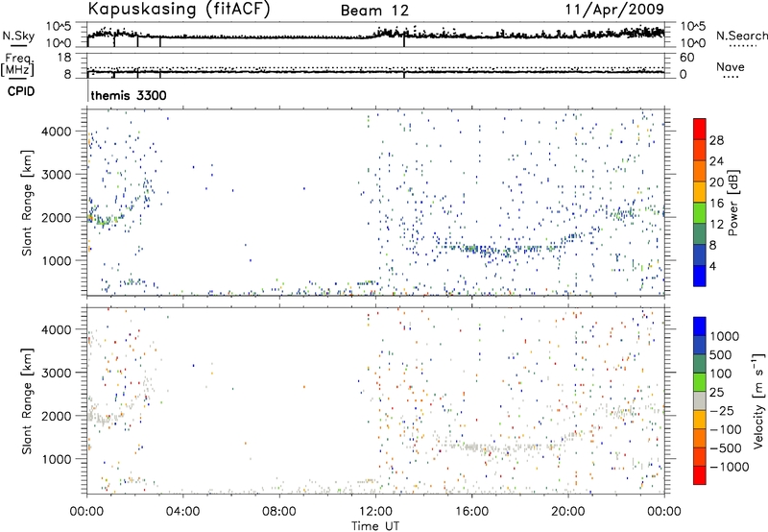
Task: Click the 'N.Search' legend label
Action: pyautogui.click(x=741, y=36)
